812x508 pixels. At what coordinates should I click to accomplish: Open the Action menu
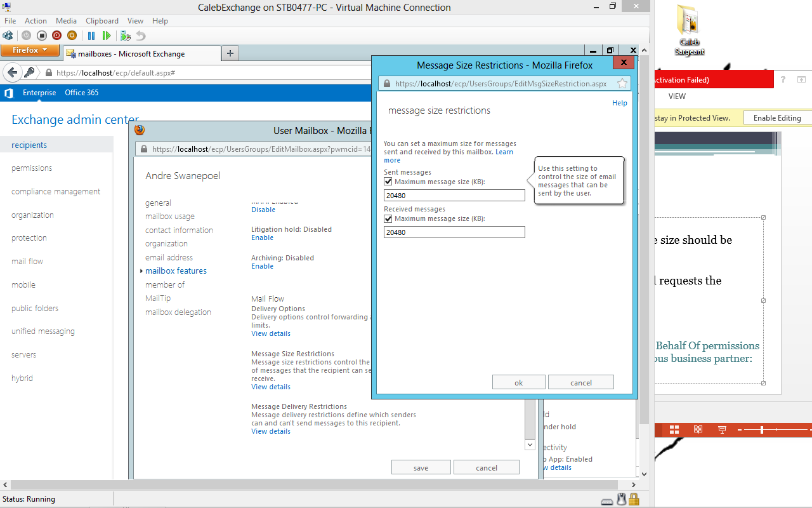click(36, 21)
